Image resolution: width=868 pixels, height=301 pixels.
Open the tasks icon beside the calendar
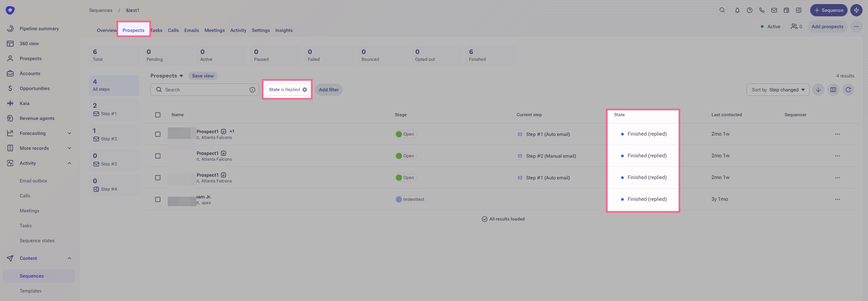[798, 10]
